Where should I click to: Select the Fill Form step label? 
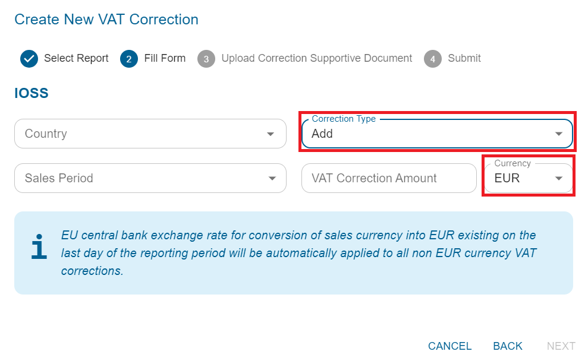coord(165,59)
